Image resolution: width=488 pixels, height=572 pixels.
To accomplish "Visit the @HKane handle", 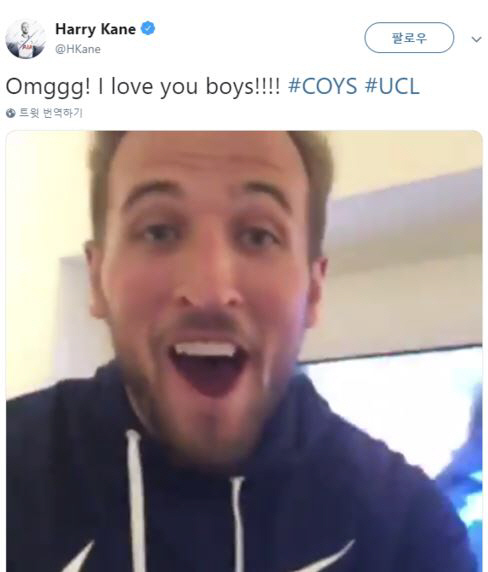I will click(x=78, y=49).
